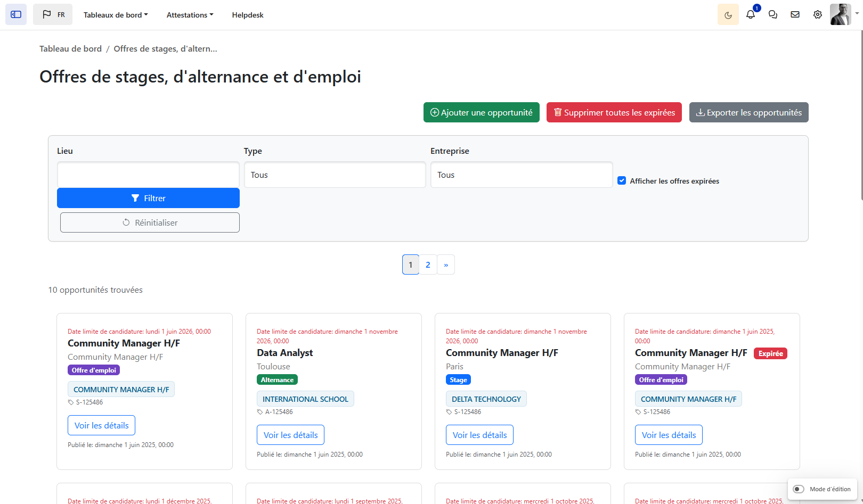Open the Type dropdown showing Tous
The image size is (863, 504).
(x=335, y=175)
